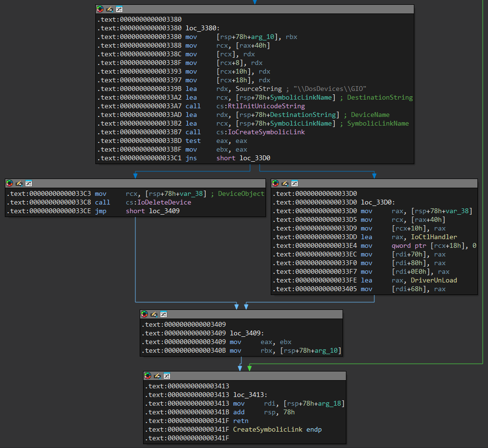Click the group nodes icon on loc_33D0 block
The width and height of the screenshot is (488, 448).
tap(294, 183)
